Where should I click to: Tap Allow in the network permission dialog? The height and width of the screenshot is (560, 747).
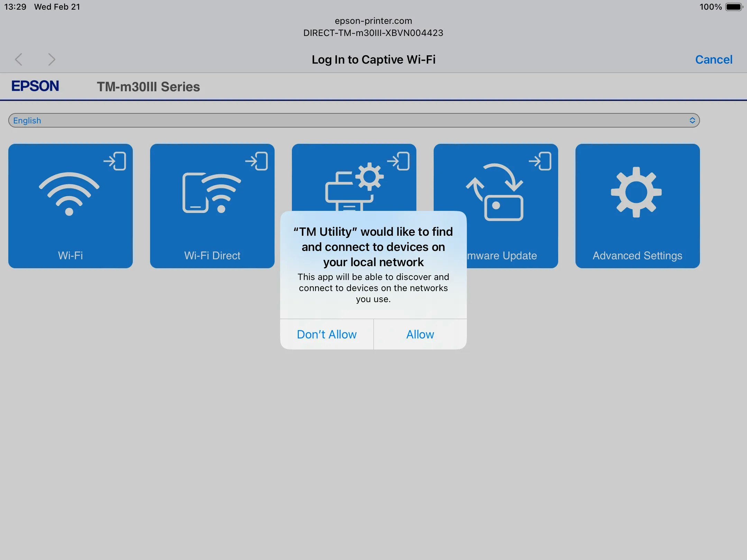point(420,334)
